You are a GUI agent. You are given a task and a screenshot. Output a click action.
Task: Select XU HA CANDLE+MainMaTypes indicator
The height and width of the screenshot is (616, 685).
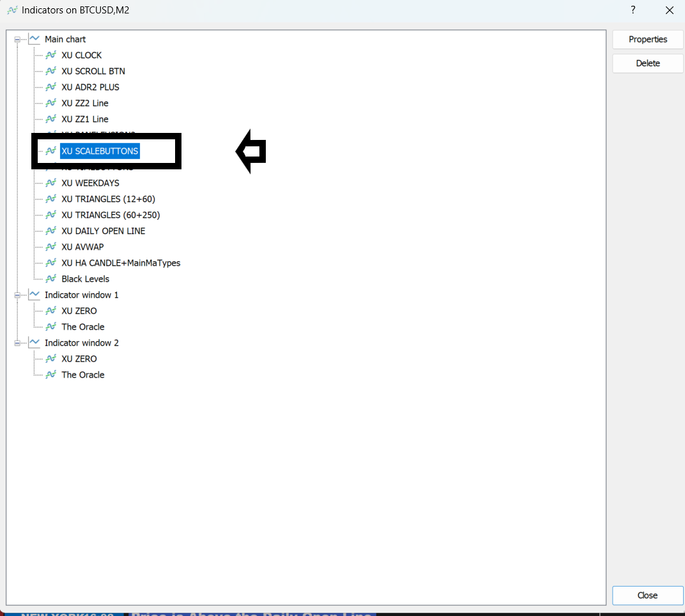[121, 263]
